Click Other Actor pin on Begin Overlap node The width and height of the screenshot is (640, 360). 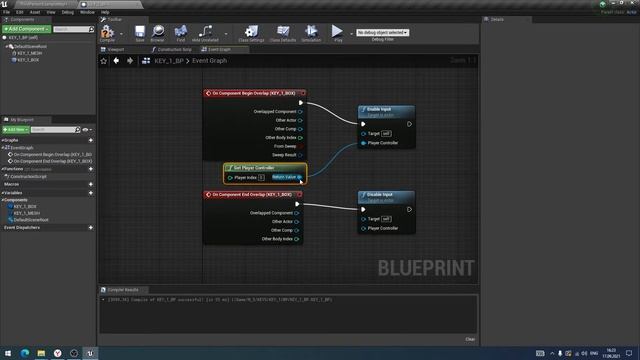(x=300, y=120)
